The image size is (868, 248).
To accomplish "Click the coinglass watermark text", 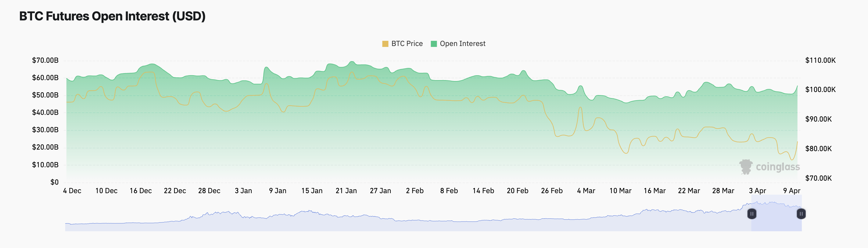I will (x=778, y=167).
